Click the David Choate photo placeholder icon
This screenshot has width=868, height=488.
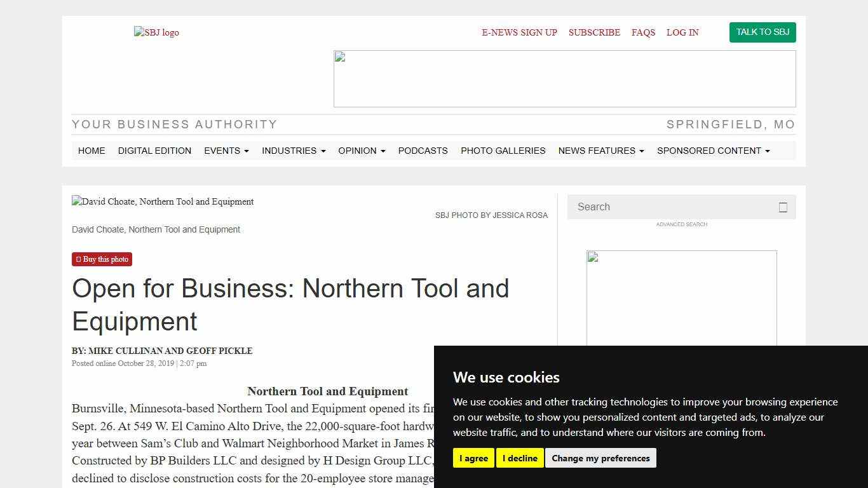pos(76,201)
